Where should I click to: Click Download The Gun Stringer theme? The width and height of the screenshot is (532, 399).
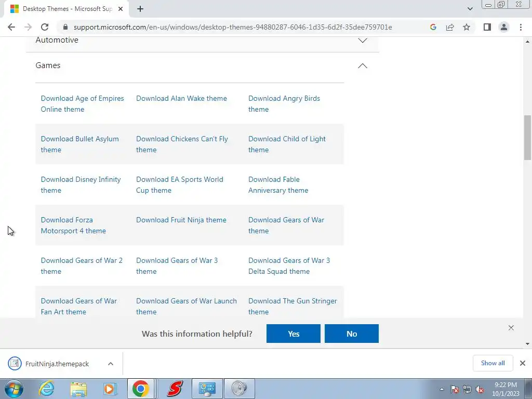click(292, 307)
